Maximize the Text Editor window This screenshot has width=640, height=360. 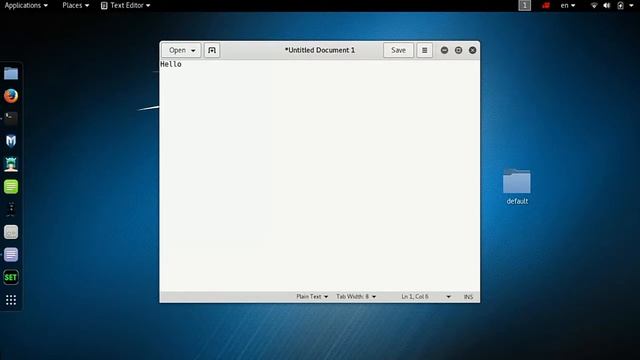[458, 50]
